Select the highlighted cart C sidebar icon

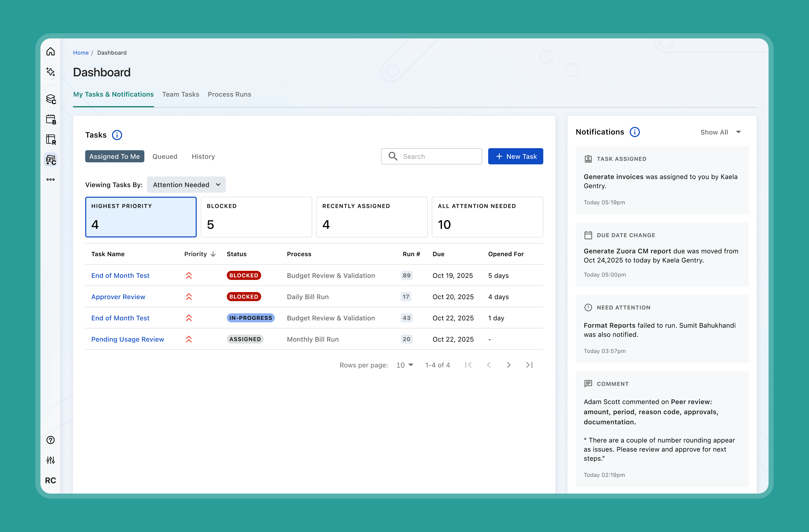(51, 160)
